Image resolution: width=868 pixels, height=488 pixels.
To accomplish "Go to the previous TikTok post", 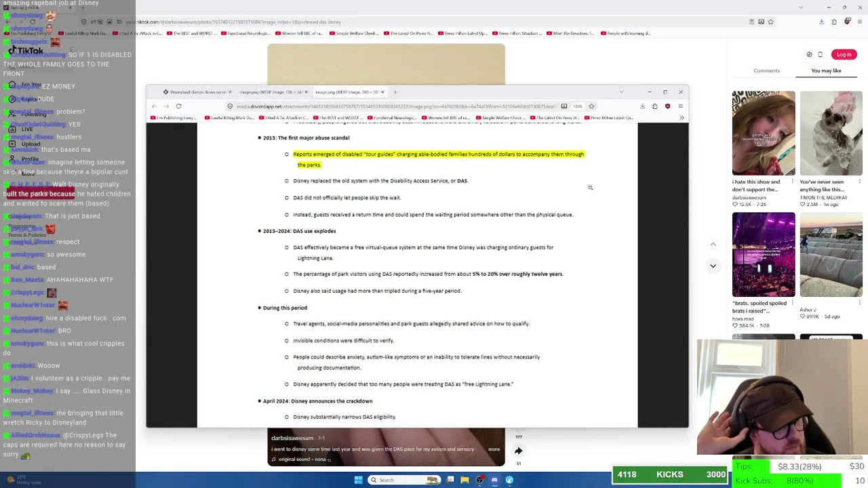I will [713, 244].
